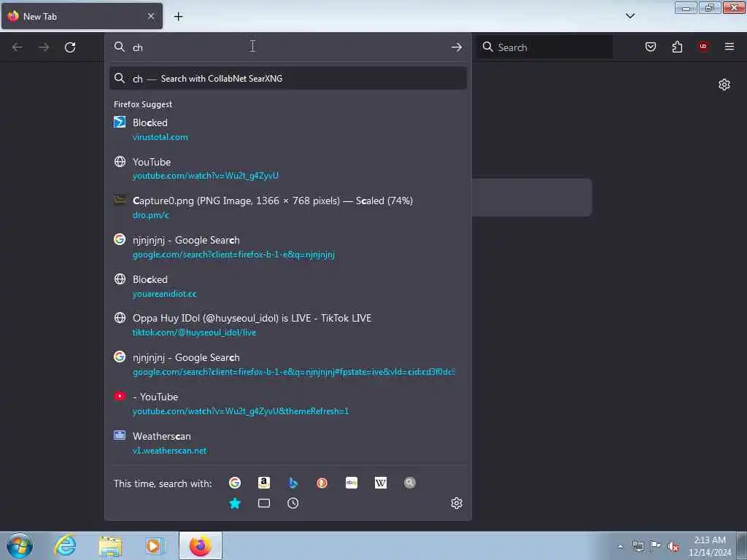
Task: Open a new tab with plus button
Action: point(178,17)
